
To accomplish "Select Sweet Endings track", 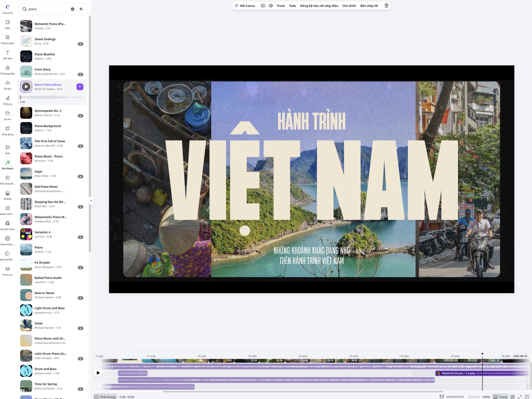I will 52,41.
